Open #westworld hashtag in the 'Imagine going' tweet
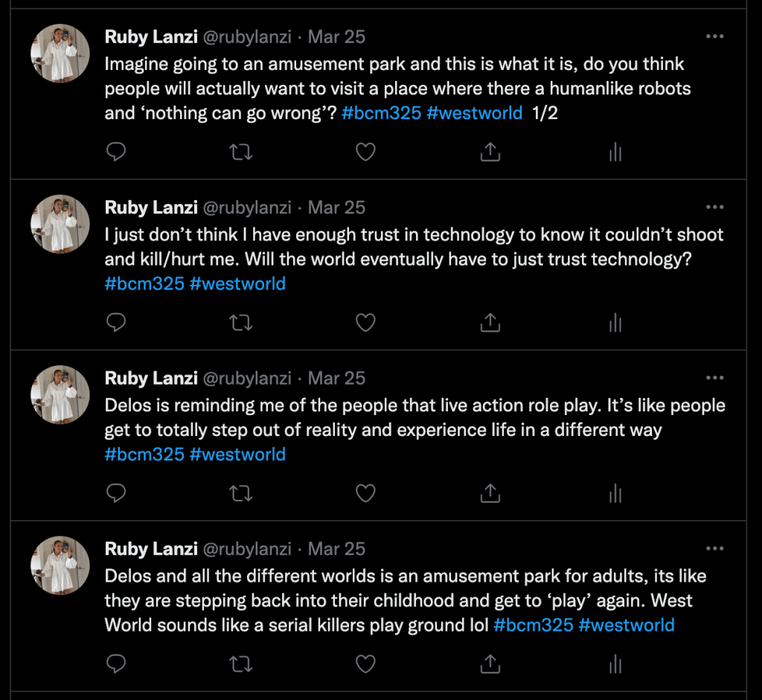The image size is (762, 700). [474, 113]
